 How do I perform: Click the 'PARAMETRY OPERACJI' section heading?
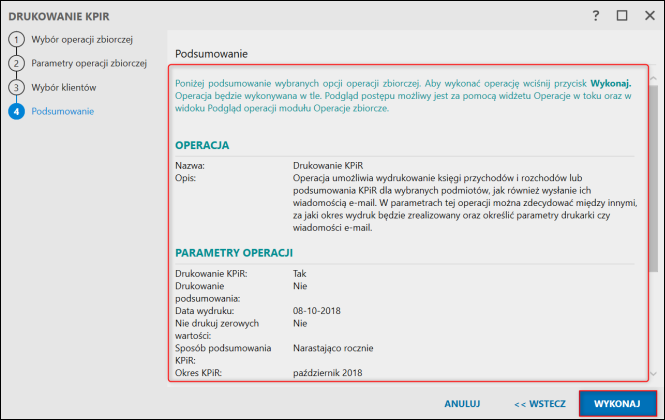[x=234, y=253]
